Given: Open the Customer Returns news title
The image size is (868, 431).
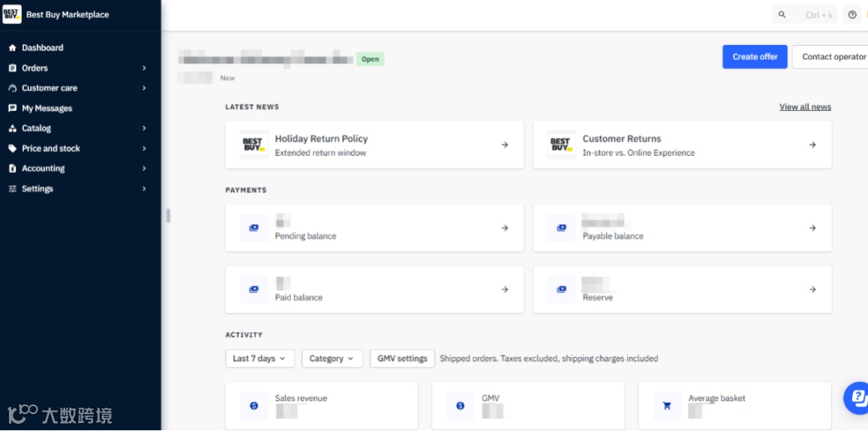Looking at the screenshot, I should tap(621, 139).
